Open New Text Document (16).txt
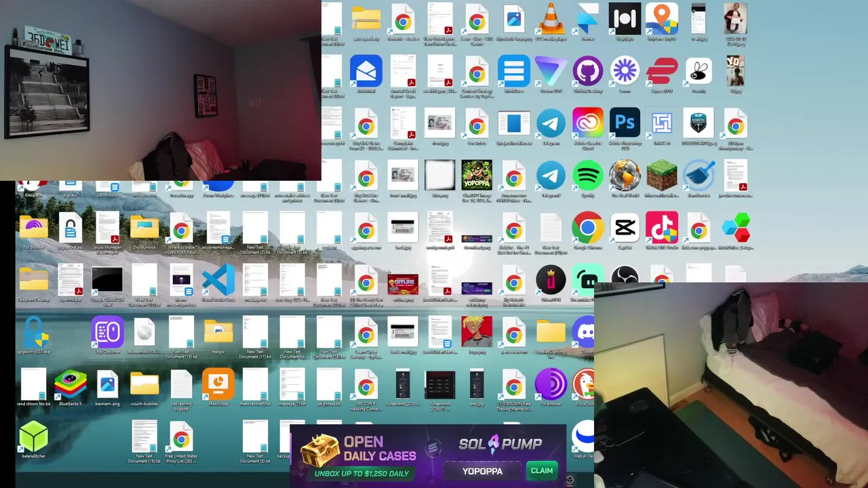Image resolution: width=868 pixels, height=488 pixels. coord(144,437)
